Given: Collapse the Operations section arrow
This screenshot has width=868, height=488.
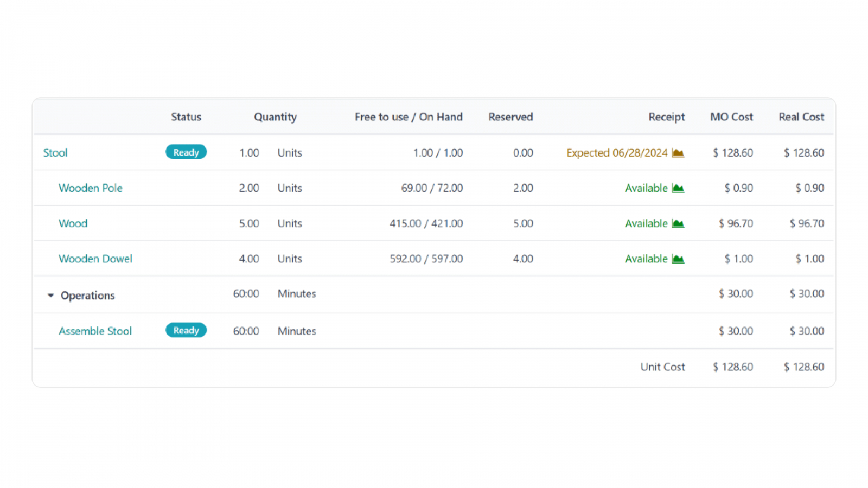Looking at the screenshot, I should coord(50,296).
